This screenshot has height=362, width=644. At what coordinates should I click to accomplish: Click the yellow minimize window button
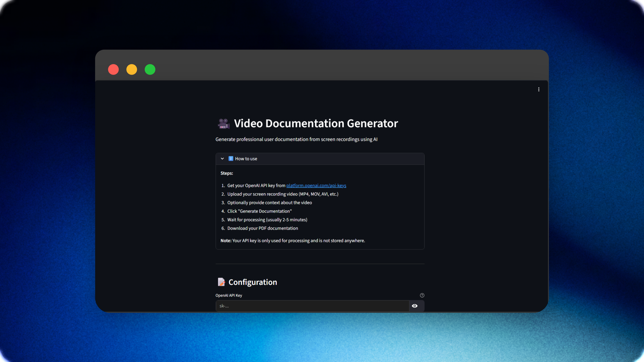coord(132,69)
